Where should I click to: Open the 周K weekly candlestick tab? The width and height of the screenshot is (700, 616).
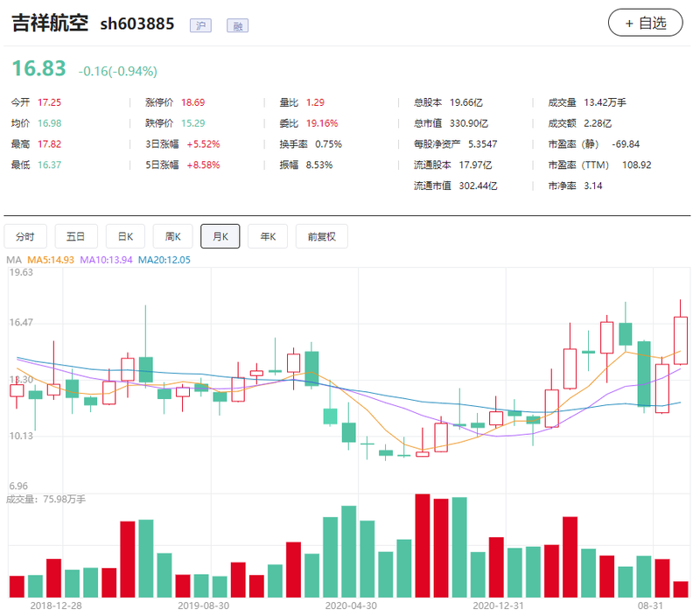(172, 236)
